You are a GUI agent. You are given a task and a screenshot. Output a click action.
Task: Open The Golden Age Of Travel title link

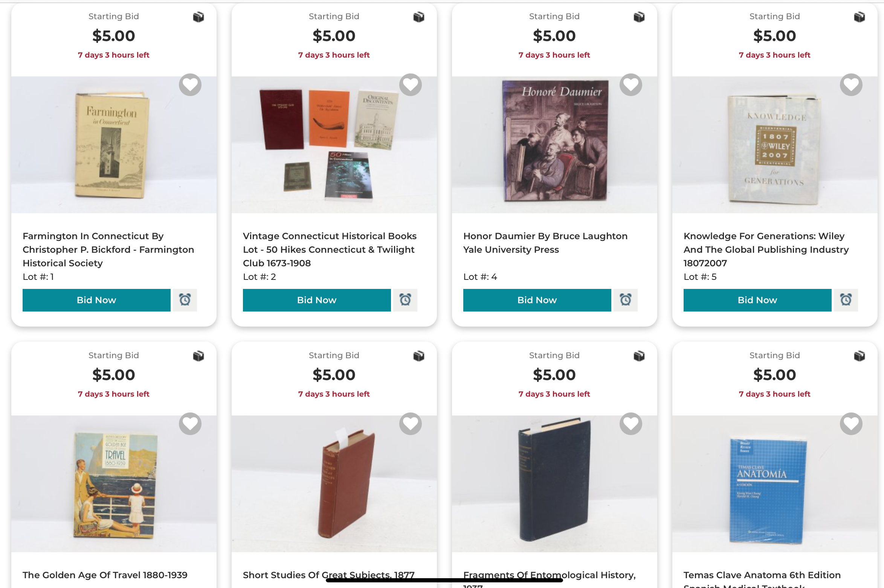tap(105, 575)
